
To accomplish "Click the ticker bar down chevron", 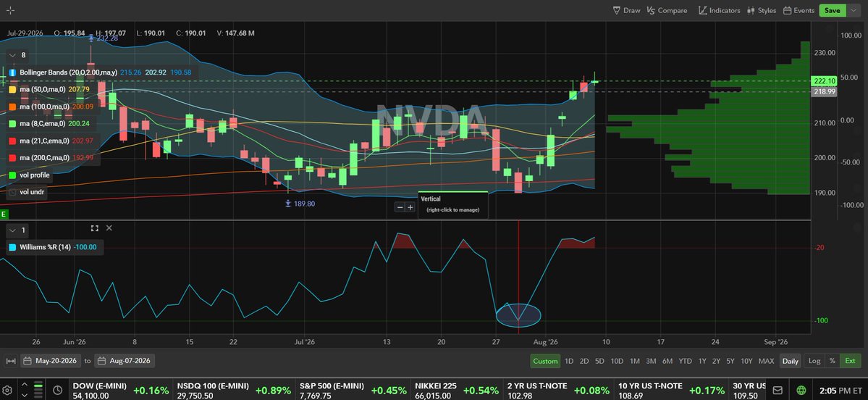I will [25, 396].
